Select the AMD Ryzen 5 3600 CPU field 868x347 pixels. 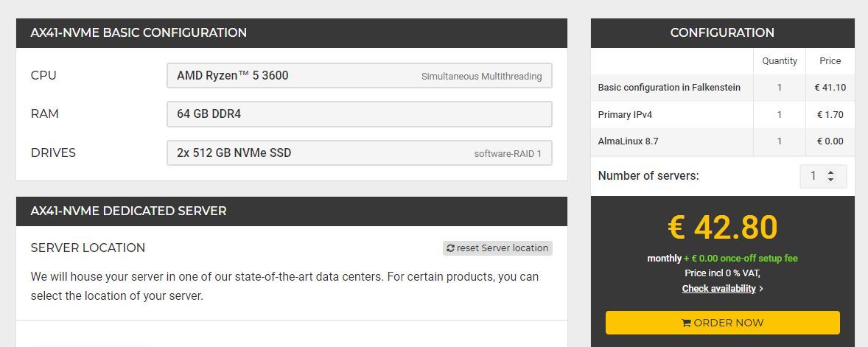coord(360,75)
